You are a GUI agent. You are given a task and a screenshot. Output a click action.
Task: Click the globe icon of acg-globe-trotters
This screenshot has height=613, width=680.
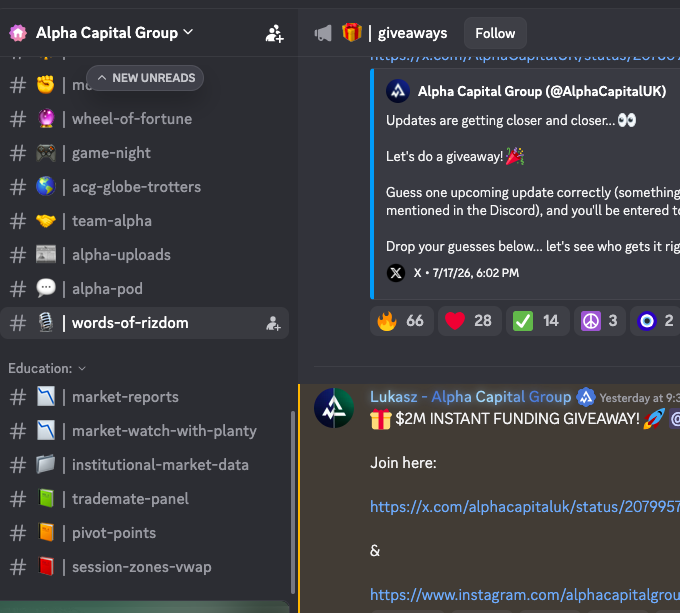[x=46, y=186]
